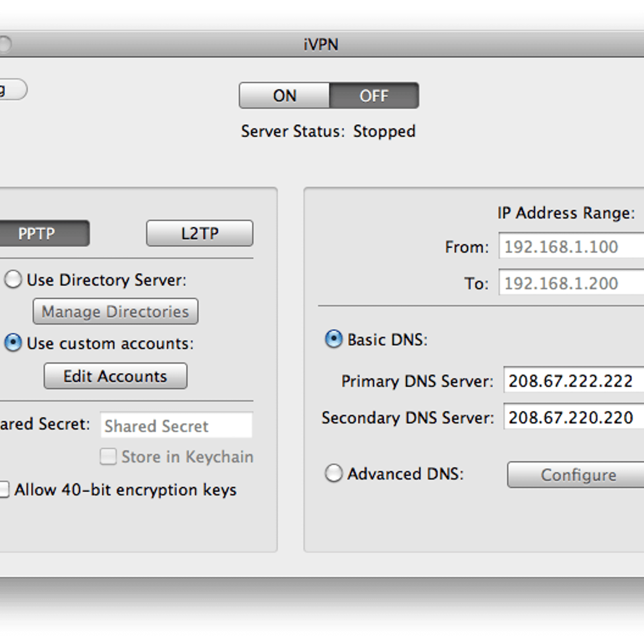Tick the Store in Keychain checkbox

(x=108, y=457)
